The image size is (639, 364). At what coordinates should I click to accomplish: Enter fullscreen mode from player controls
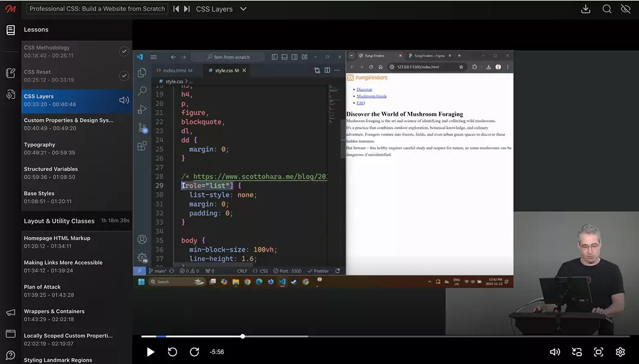click(598, 352)
